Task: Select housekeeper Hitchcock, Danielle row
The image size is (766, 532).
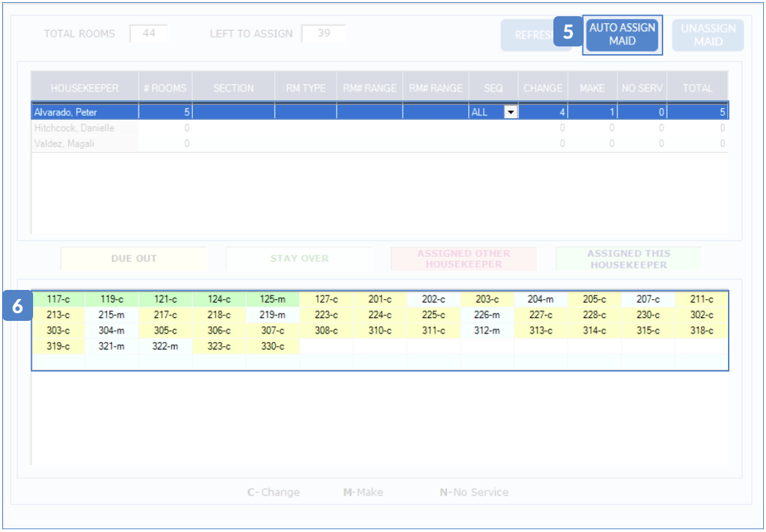Action: click(84, 128)
